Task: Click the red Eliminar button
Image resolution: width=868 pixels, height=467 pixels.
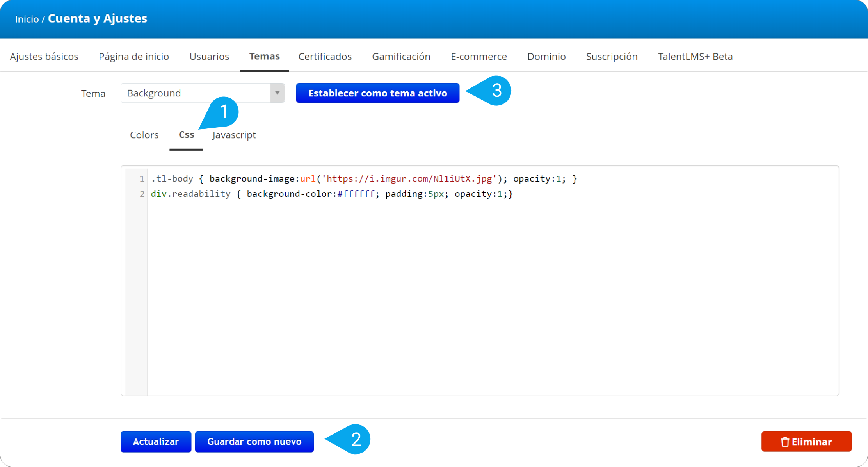Action: click(806, 442)
